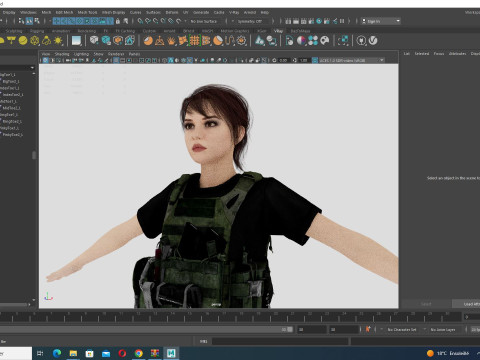Click the teal dashed squares shelf icon
Image resolution: width=480 pixels, height=360 pixels.
(343, 41)
